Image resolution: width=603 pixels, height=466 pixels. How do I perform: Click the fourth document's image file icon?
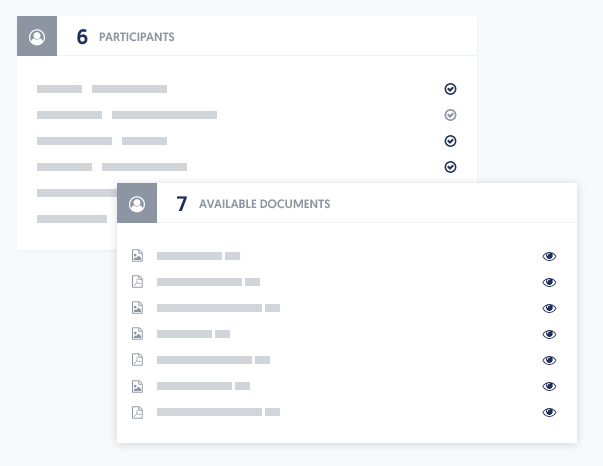point(138,334)
